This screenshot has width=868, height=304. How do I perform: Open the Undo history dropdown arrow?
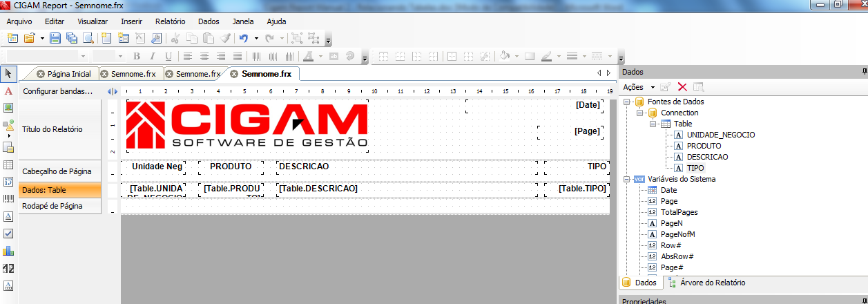[256, 38]
